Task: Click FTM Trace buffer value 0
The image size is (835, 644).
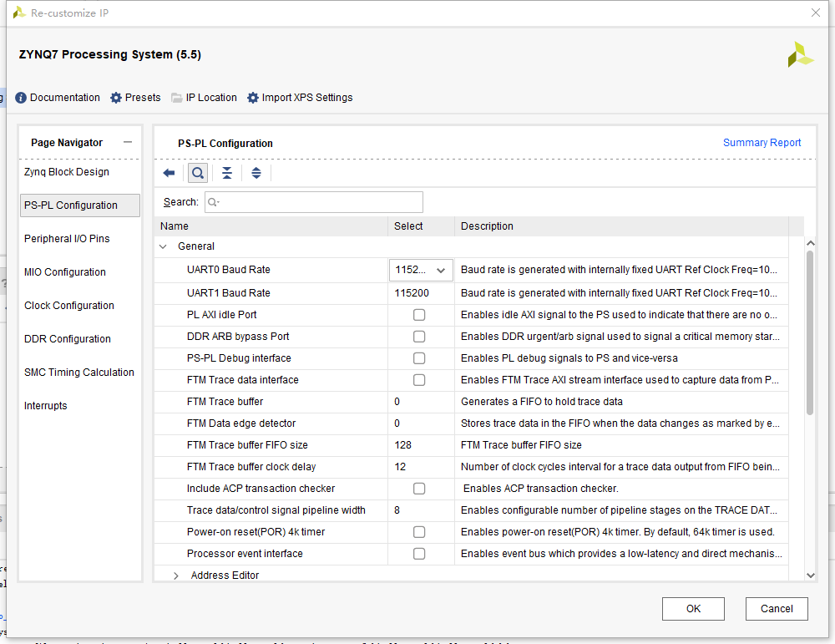Action: click(x=397, y=402)
